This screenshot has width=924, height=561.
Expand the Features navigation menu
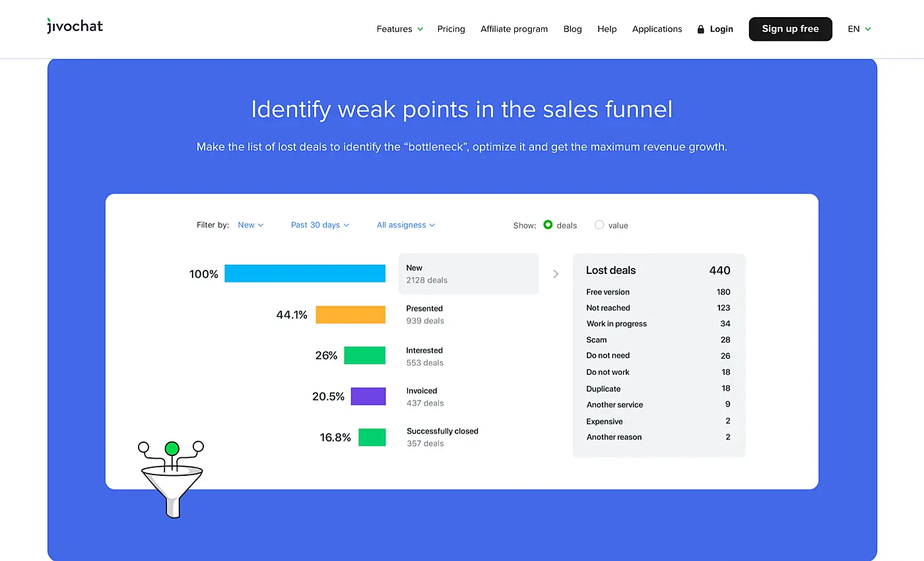tap(399, 29)
